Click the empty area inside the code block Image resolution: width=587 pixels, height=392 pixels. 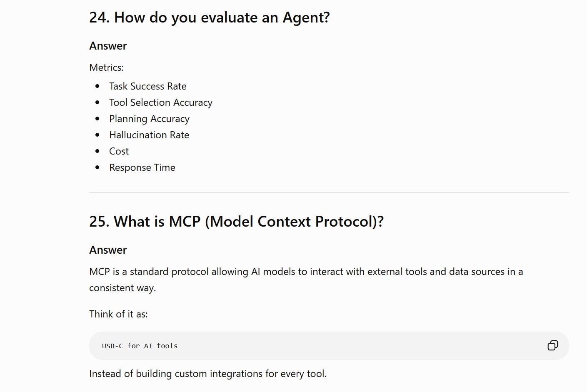pyautogui.click(x=358, y=346)
